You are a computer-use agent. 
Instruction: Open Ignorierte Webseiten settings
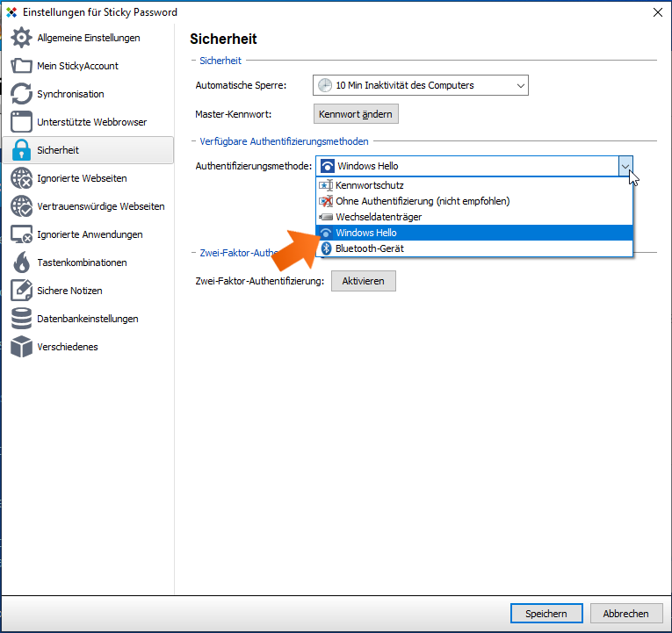(89, 178)
